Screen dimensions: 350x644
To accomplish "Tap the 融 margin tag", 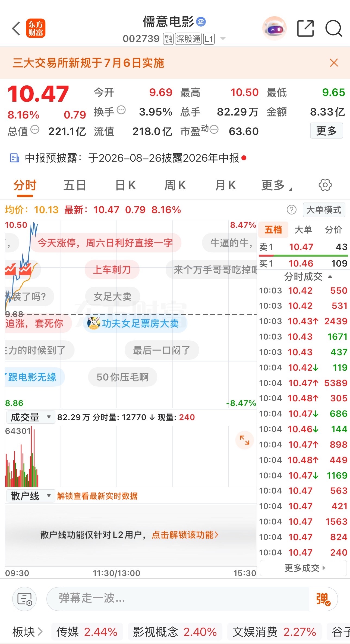I will [168, 39].
